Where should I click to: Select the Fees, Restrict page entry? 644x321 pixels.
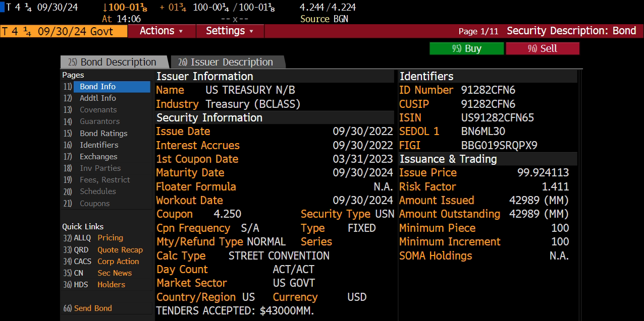[104, 180]
